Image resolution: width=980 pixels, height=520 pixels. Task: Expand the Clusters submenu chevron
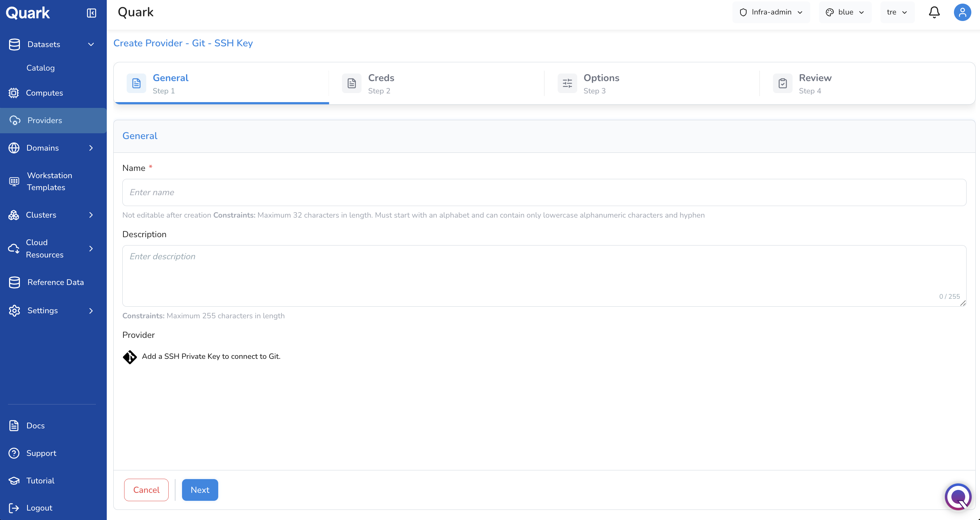tap(91, 215)
